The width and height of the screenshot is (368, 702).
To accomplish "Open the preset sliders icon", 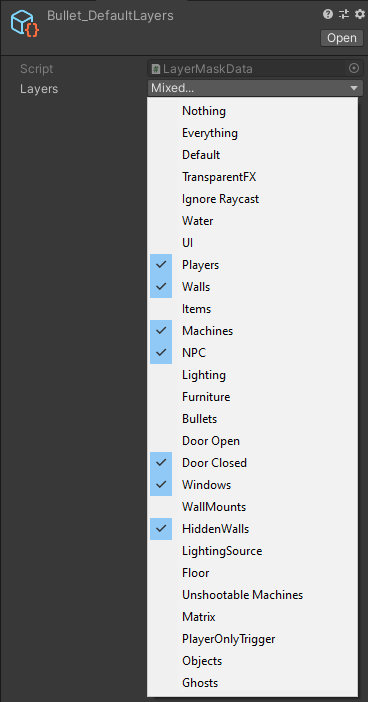I will click(x=344, y=14).
